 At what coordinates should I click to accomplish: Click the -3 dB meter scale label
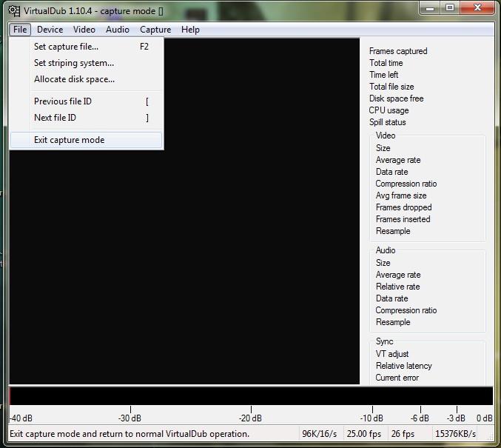(x=456, y=418)
